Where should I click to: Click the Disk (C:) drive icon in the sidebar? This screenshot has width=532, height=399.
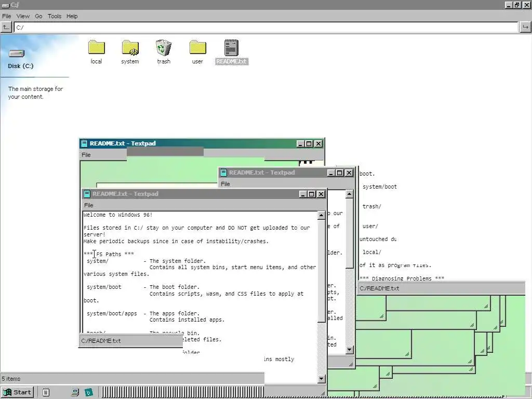[17, 54]
